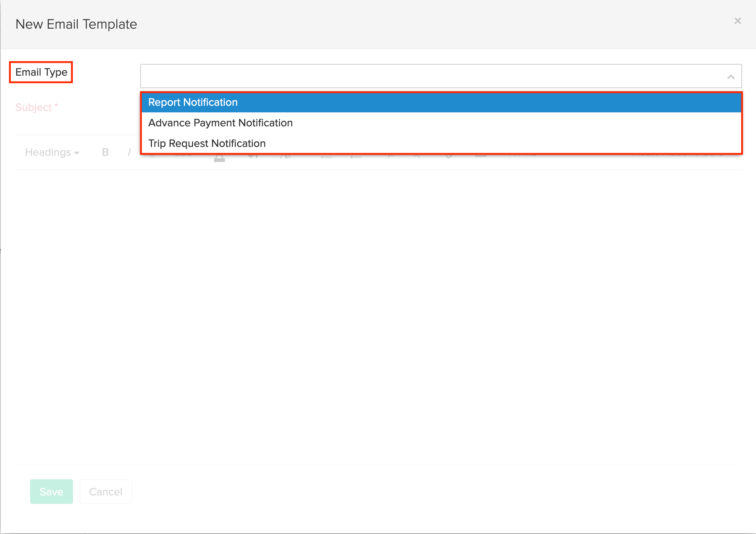Screen dimensions: 756x534
Task: Click the font size icon
Action: tap(285, 156)
